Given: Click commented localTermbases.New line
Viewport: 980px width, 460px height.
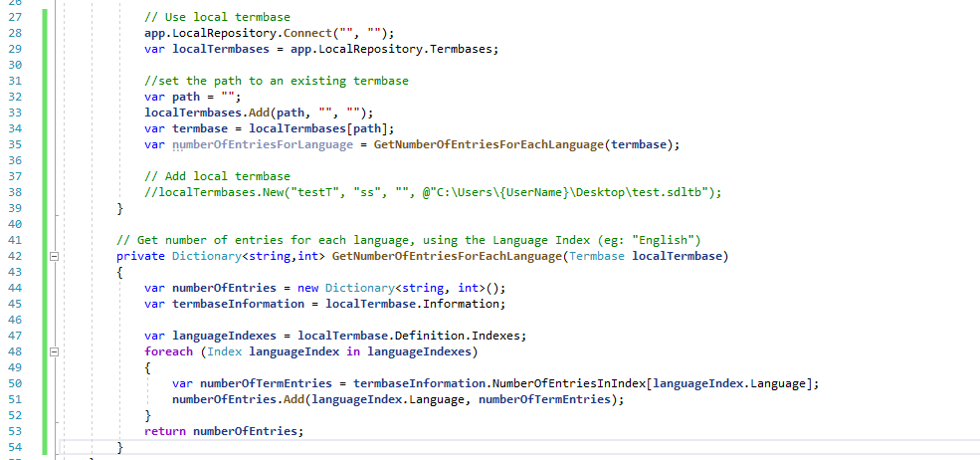Looking at the screenshot, I should (x=433, y=193).
